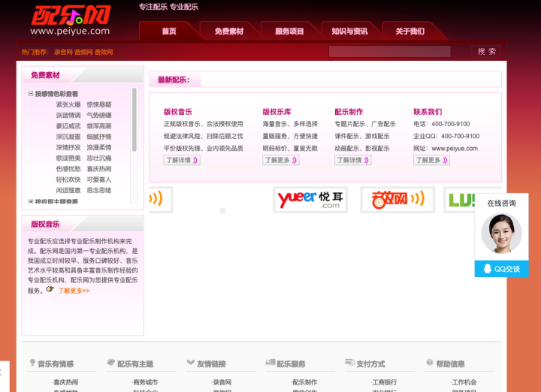The height and width of the screenshot is (392, 541).
Task: Select 惊悚悬疑 in the emotion list
Action: (x=99, y=104)
